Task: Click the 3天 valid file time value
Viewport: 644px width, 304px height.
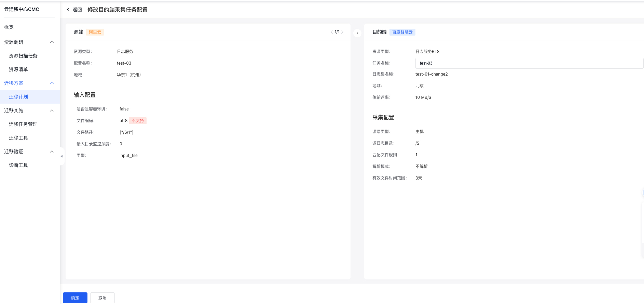Action: [x=419, y=178]
